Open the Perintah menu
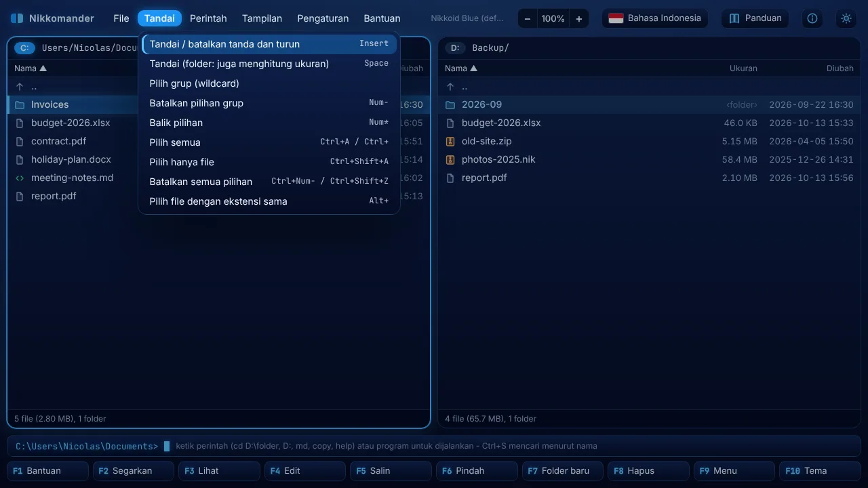Image resolution: width=868 pixels, height=488 pixels. pos(208,18)
